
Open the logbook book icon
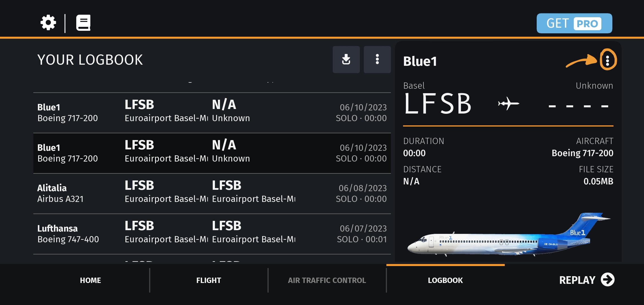coord(83,23)
